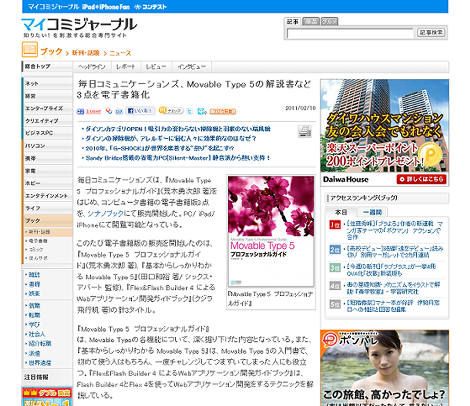Click the blue 'dd' share icon

[x=119, y=111]
